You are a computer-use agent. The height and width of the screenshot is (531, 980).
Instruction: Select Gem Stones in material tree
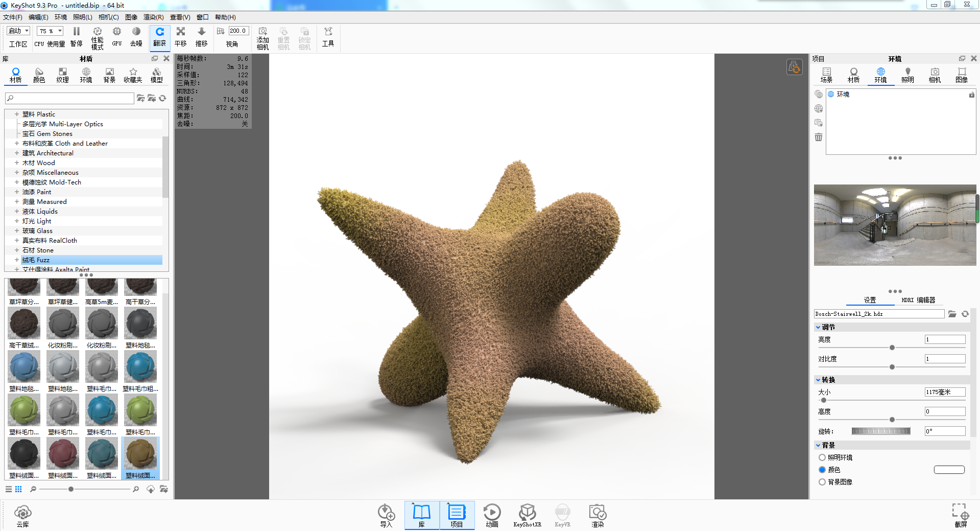coord(47,133)
